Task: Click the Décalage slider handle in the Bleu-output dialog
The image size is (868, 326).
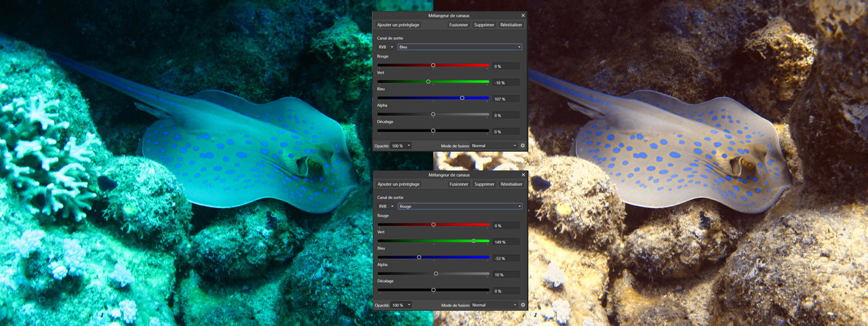Action: point(433,131)
